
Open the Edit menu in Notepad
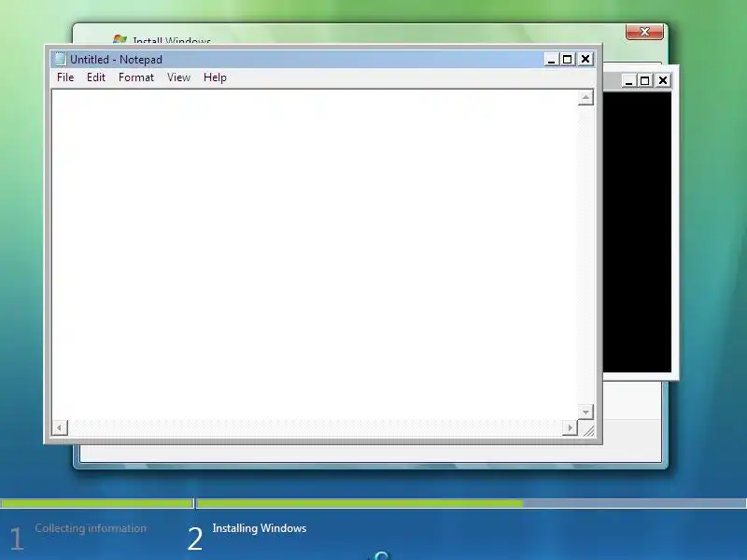(96, 77)
